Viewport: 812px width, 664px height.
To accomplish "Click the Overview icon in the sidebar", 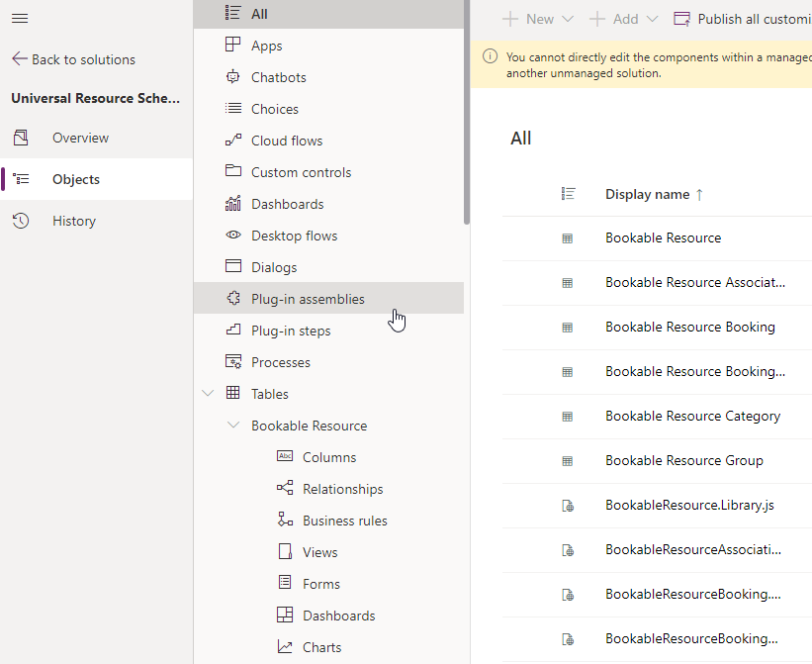I will [x=21, y=138].
